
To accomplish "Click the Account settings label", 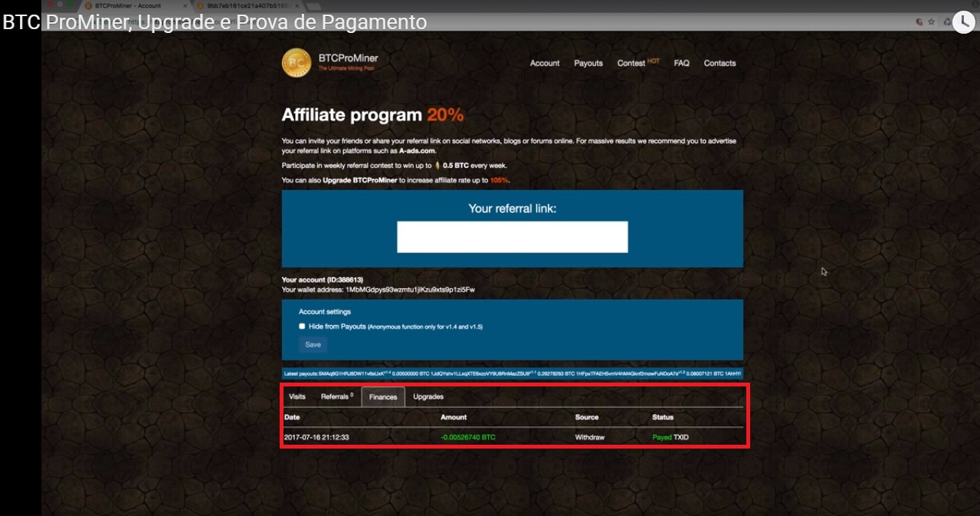I will coord(325,312).
